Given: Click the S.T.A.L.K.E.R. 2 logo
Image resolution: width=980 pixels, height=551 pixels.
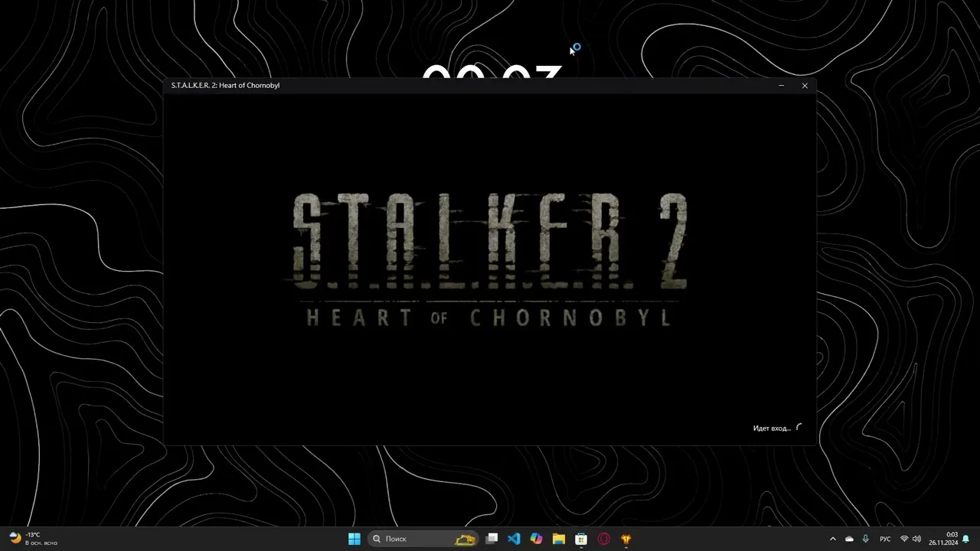Looking at the screenshot, I should point(490,260).
